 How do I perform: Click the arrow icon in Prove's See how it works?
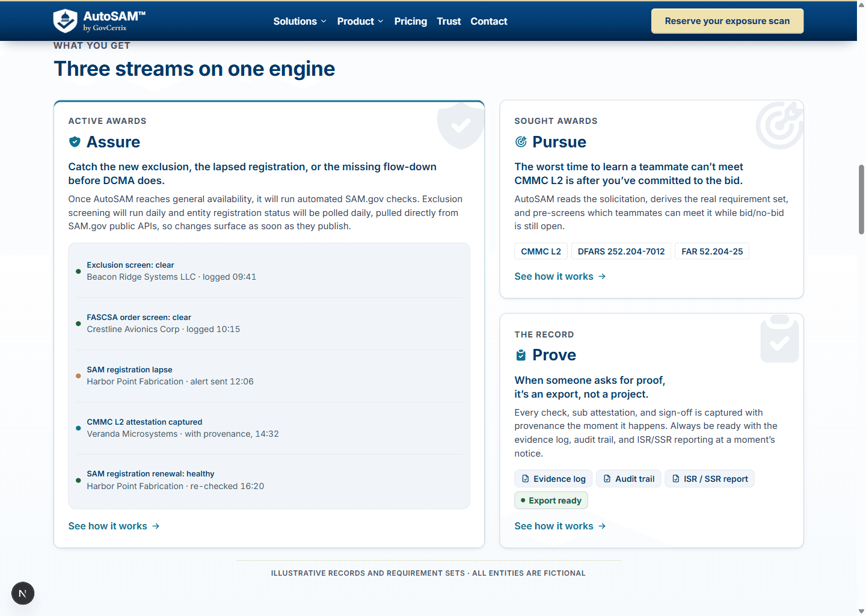pyautogui.click(x=602, y=526)
